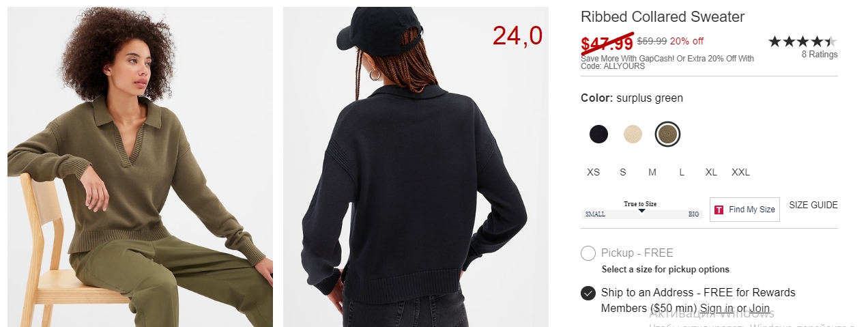Choose the surplus green color swatch
Image resolution: width=868 pixels, height=327 pixels.
[x=667, y=134]
